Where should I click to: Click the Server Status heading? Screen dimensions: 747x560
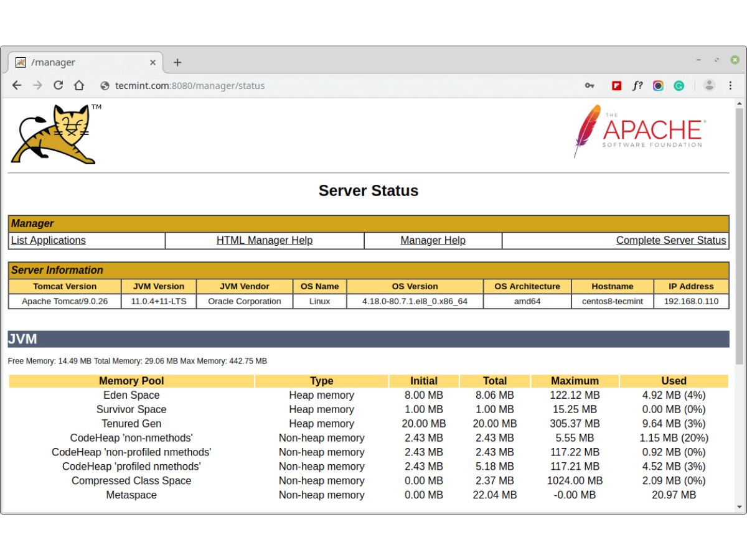(369, 190)
